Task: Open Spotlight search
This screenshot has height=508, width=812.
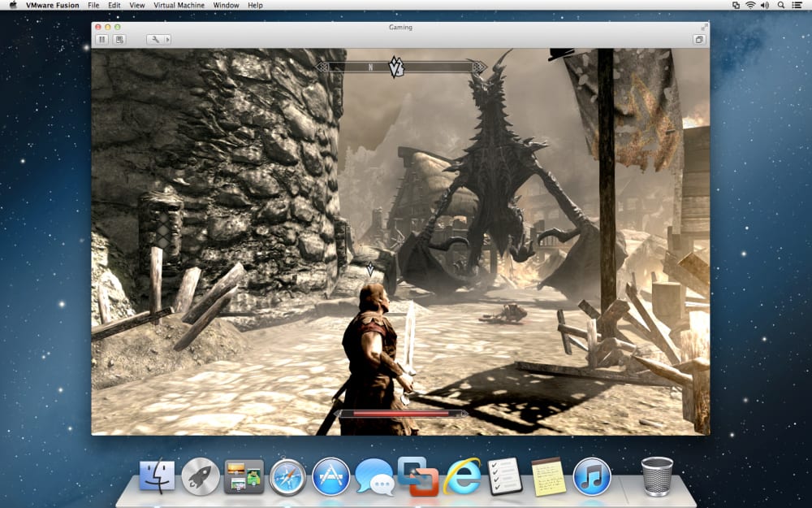Action: pos(781,5)
